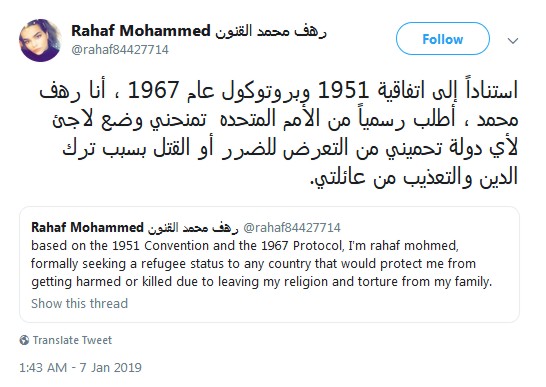Click the globe icon beside Translate Tweet
The image size is (546, 387).
[x=24, y=340]
